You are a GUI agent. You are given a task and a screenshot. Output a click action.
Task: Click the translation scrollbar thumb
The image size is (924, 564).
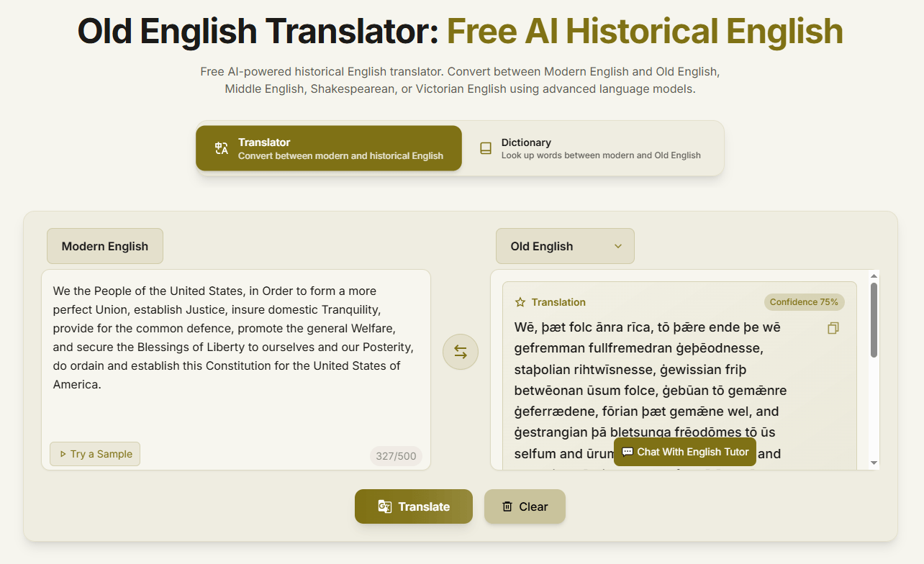click(874, 320)
